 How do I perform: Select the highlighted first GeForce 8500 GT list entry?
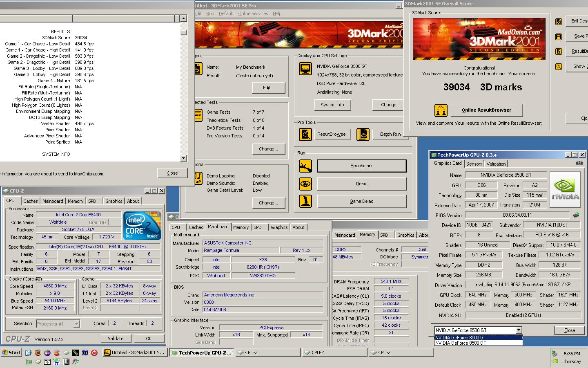click(478, 338)
